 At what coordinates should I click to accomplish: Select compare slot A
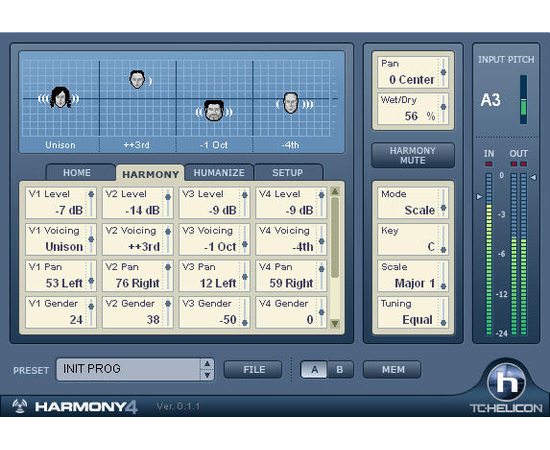(x=314, y=370)
